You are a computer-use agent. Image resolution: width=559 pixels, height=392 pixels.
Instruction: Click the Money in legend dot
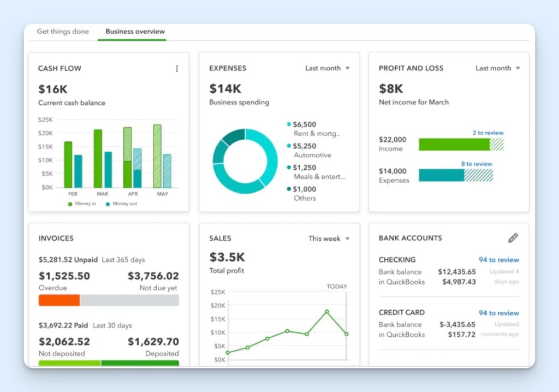tap(70, 204)
